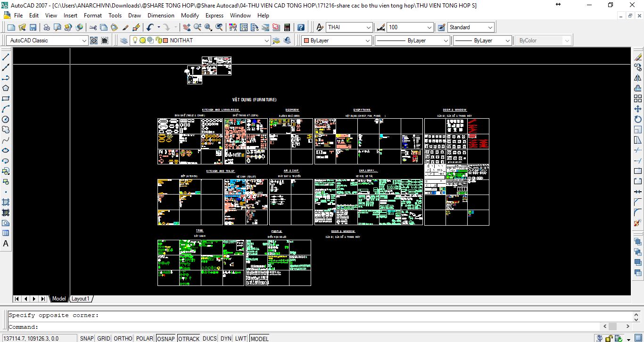Select the Polygon draw tool
The image size is (644, 342).
coord(6,88)
